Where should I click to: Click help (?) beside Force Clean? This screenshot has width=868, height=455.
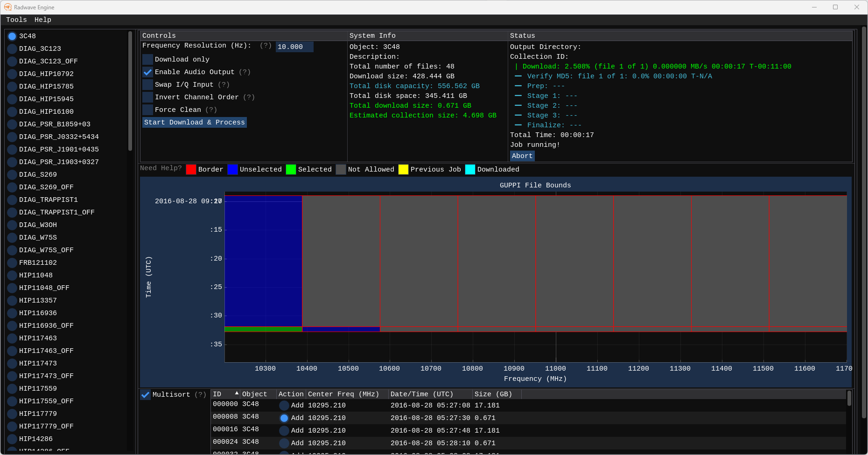pyautogui.click(x=211, y=110)
